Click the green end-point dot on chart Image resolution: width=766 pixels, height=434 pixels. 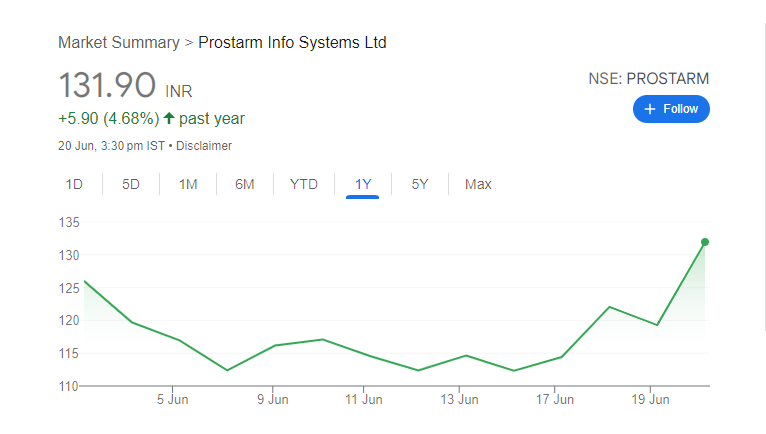coord(705,242)
